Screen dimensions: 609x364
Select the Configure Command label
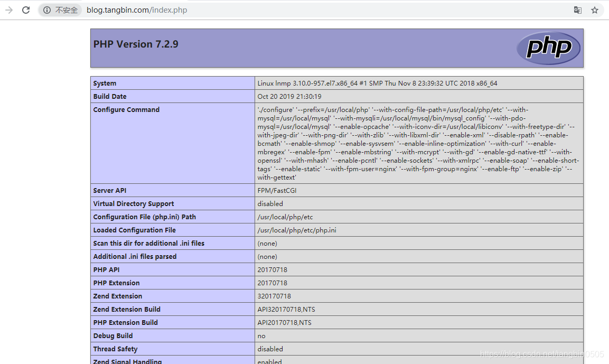[126, 109]
